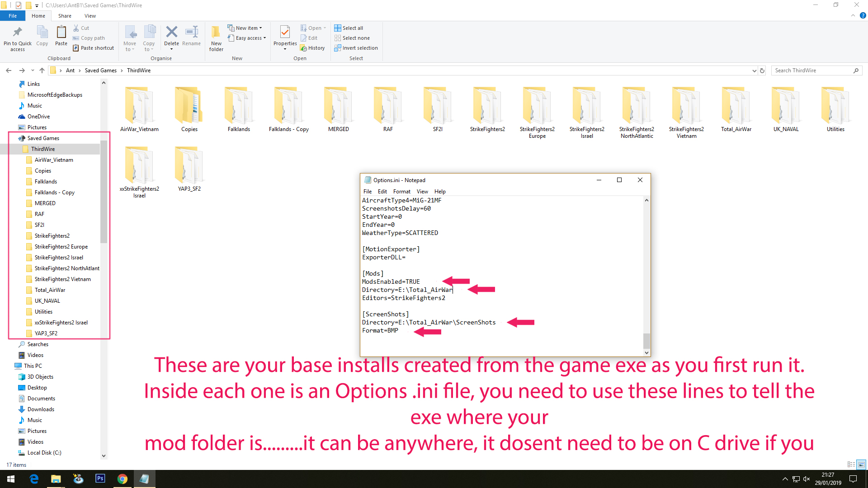Click Copy path in the ribbon
The image size is (868, 488).
coord(89,38)
